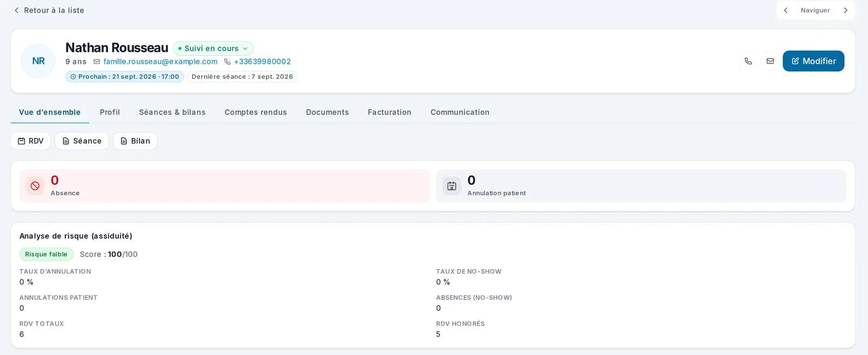Click the Absence count card
The image size is (868, 355).
point(225,186)
